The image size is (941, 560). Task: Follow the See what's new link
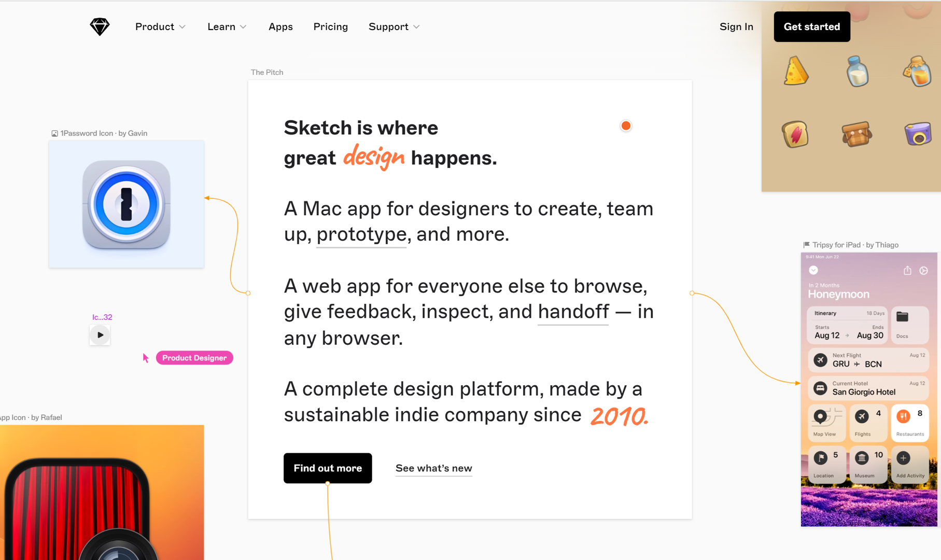pyautogui.click(x=433, y=468)
